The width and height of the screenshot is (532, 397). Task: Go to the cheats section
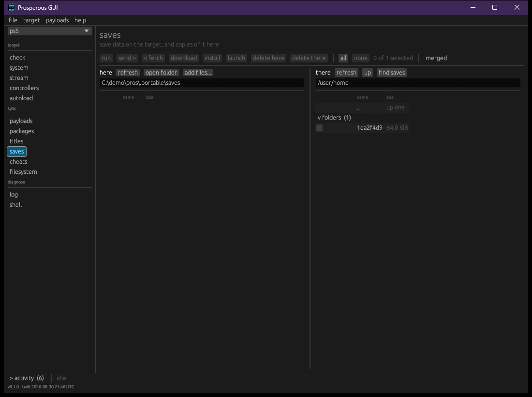pos(18,162)
